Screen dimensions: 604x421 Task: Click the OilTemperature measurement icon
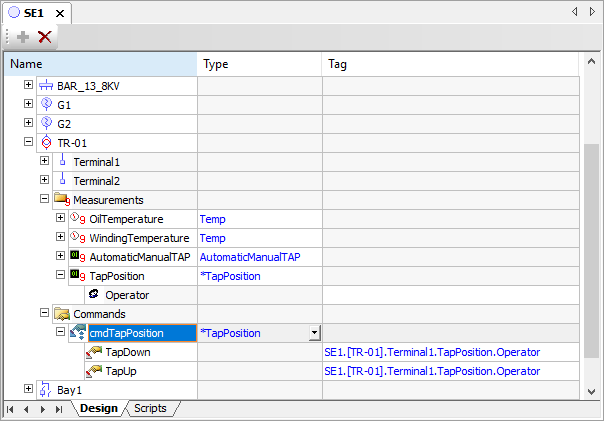[78, 219]
